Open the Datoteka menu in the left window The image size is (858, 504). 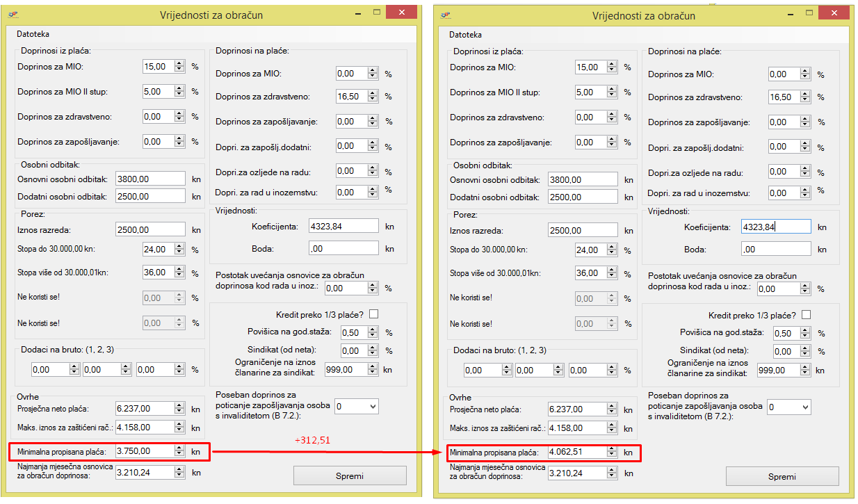(x=33, y=34)
